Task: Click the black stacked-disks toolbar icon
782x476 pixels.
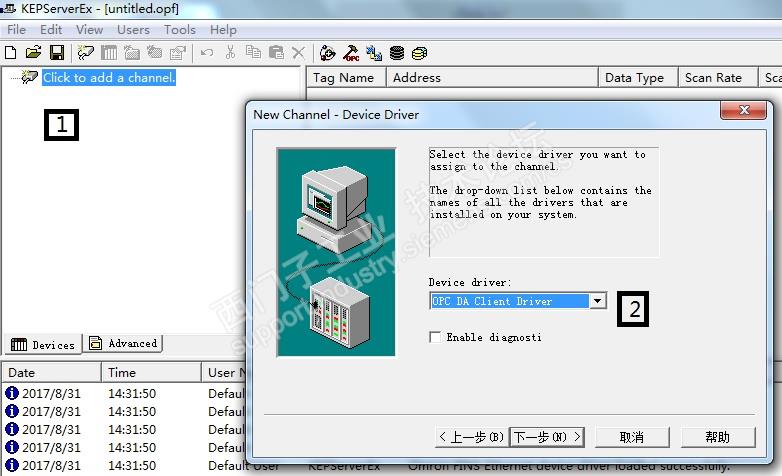Action: pos(397,53)
